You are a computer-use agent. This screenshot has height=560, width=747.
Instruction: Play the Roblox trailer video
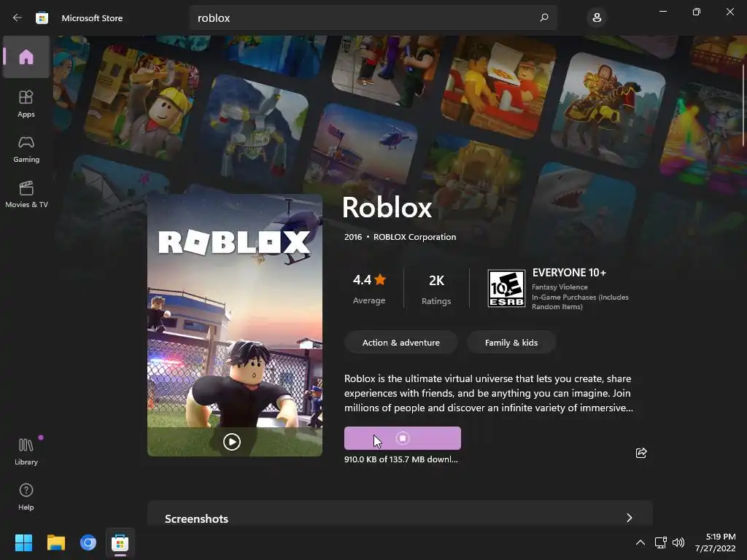231,442
